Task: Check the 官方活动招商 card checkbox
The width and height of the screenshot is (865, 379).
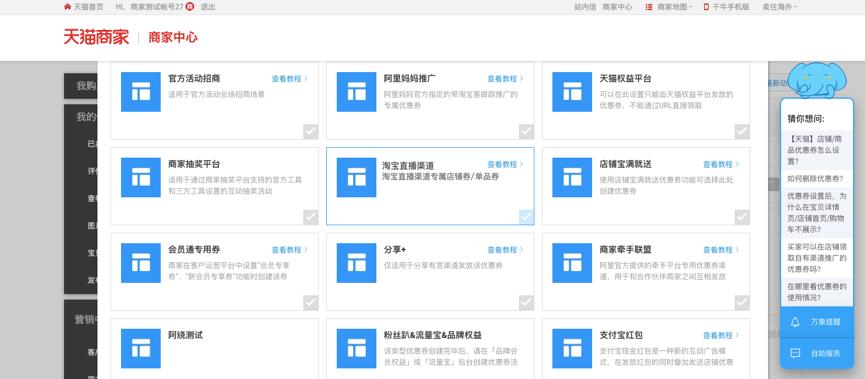Action: pos(311,131)
